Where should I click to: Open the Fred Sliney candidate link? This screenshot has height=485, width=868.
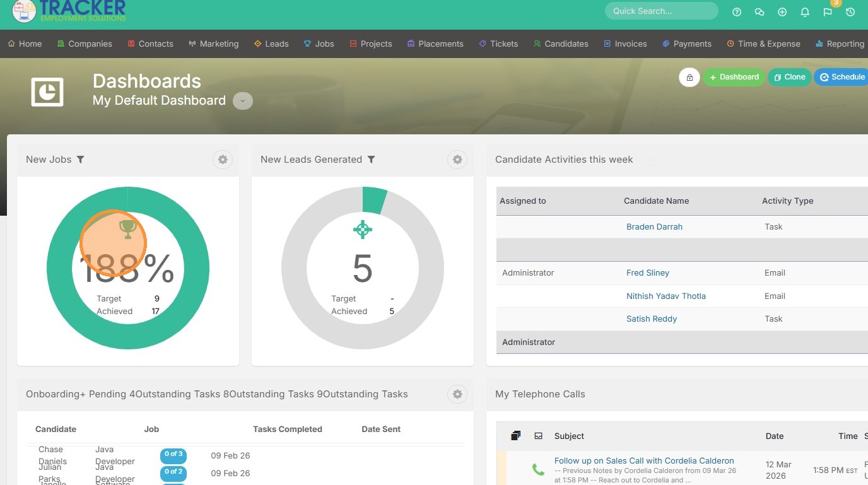(647, 273)
